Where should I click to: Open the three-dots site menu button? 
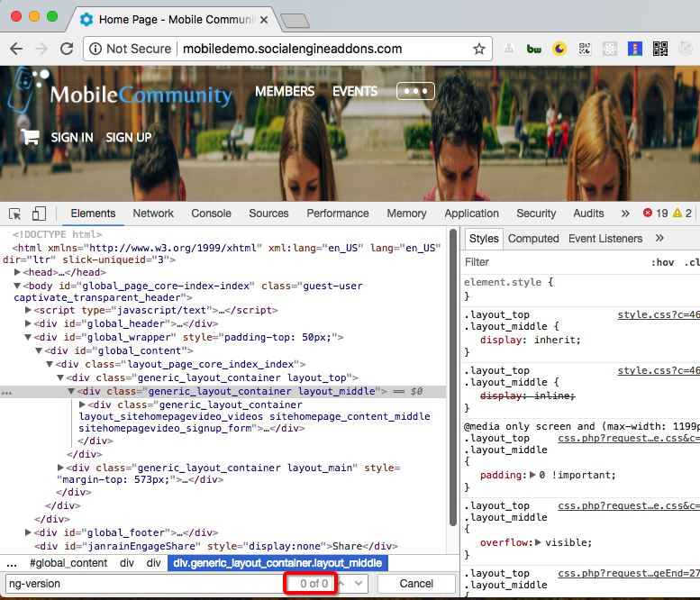click(x=415, y=91)
